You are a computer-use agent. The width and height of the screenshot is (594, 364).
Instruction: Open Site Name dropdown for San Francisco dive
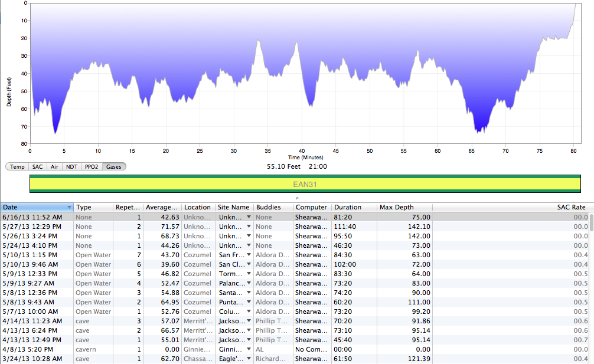[x=249, y=255]
